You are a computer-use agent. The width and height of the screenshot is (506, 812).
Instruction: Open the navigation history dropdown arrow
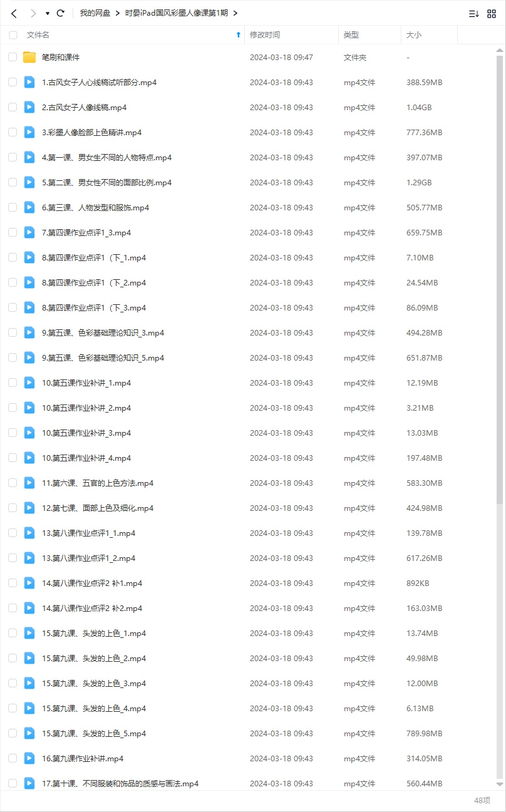pyautogui.click(x=47, y=13)
